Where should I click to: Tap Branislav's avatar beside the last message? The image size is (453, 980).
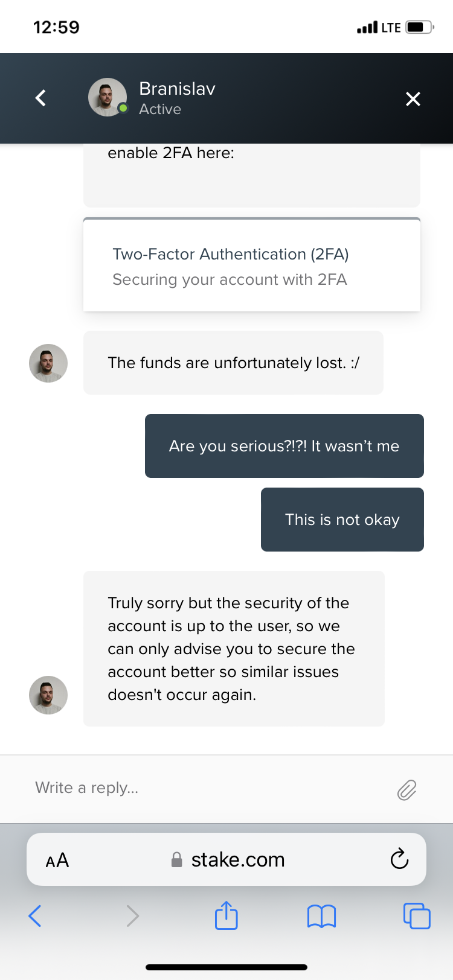point(48,695)
